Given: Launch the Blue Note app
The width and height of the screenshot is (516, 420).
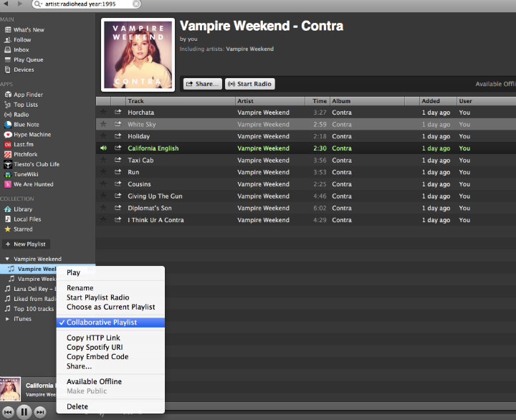Looking at the screenshot, I should click(x=21, y=125).
